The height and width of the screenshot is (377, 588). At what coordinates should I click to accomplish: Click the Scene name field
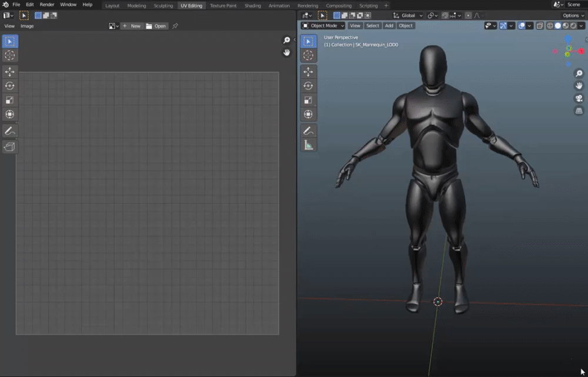coord(573,5)
